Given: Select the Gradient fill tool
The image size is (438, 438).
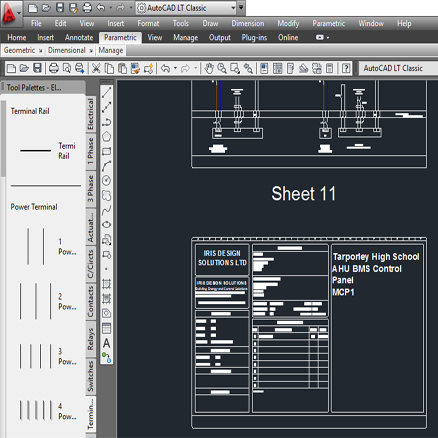Looking at the screenshot, I should tap(106, 298).
